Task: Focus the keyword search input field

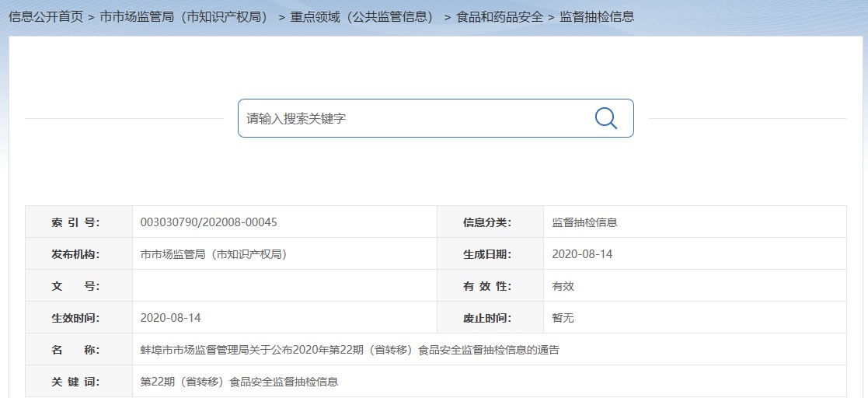Action: tap(412, 119)
